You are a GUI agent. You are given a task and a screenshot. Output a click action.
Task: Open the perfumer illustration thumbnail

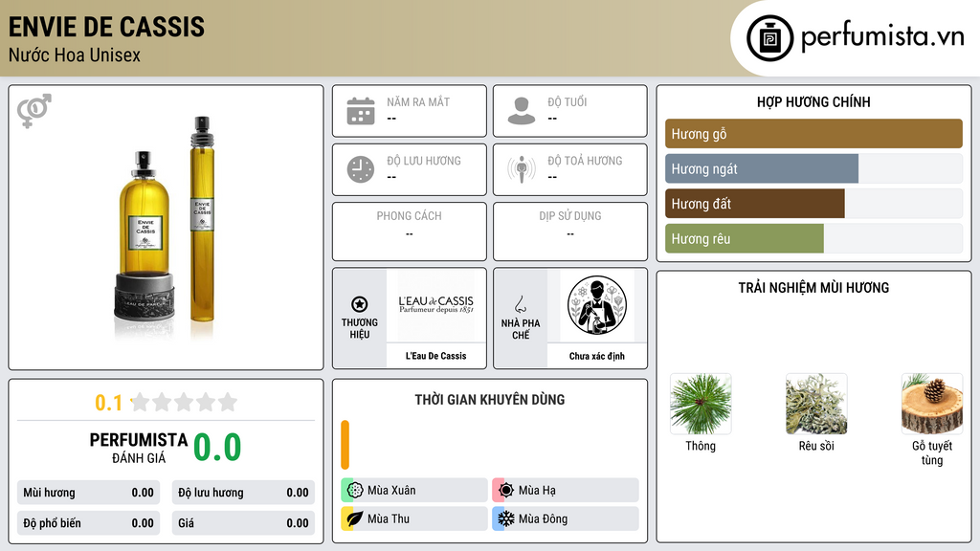click(x=597, y=305)
